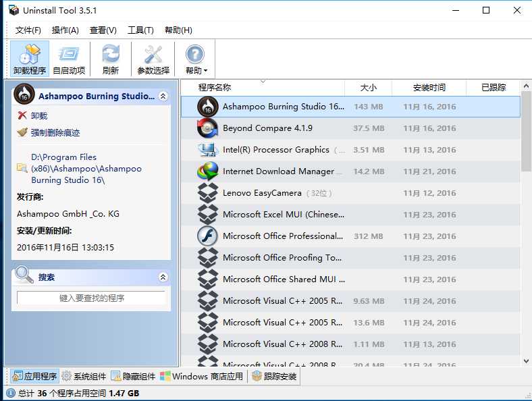Select Beyond Compare 4.1.9 text
532x401 pixels.
267,128
